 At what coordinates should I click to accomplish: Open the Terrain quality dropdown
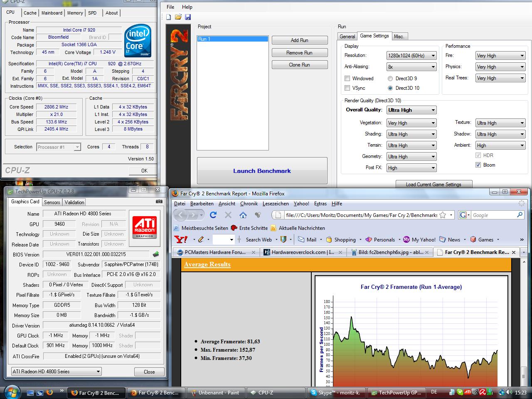(x=411, y=145)
